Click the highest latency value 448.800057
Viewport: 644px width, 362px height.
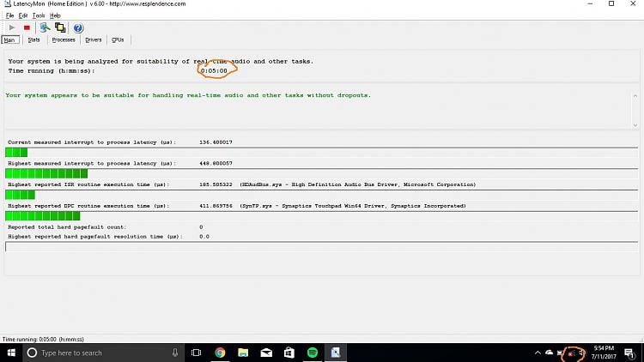point(216,163)
